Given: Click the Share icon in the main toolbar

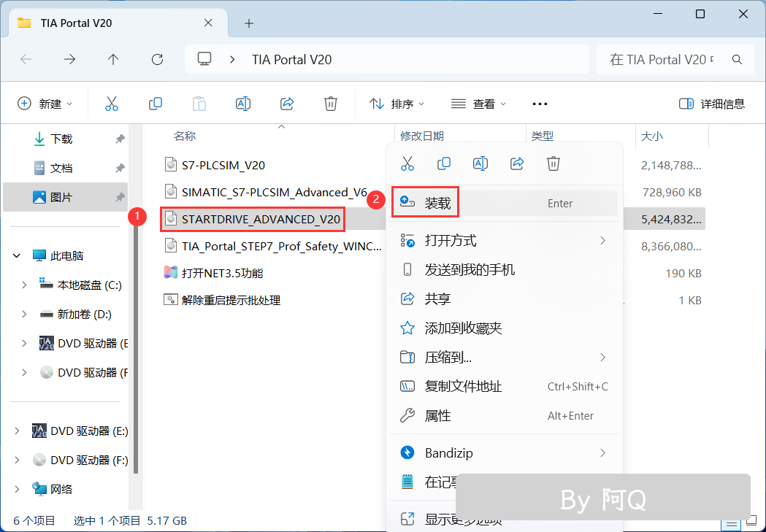Looking at the screenshot, I should pos(287,104).
